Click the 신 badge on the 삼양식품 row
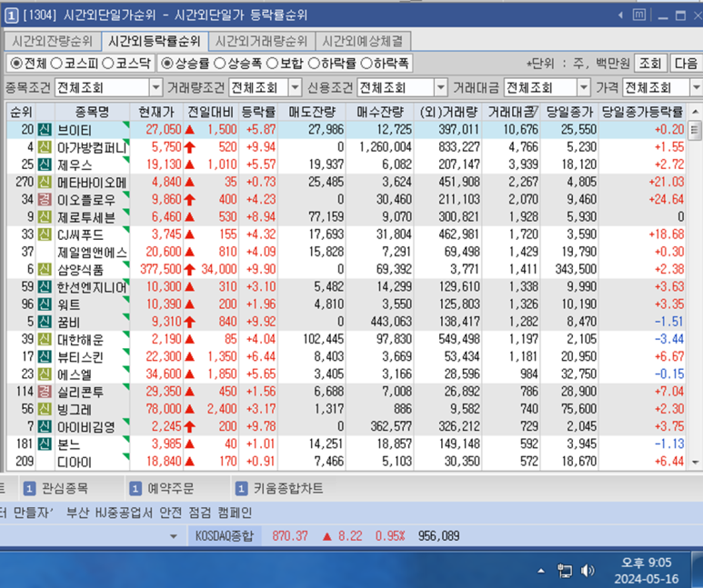 pos(45,270)
